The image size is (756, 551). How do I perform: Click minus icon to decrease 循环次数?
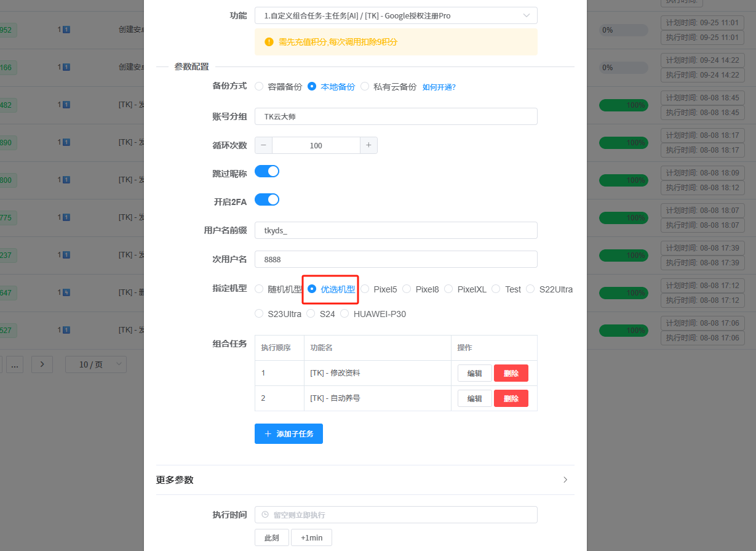pos(263,145)
